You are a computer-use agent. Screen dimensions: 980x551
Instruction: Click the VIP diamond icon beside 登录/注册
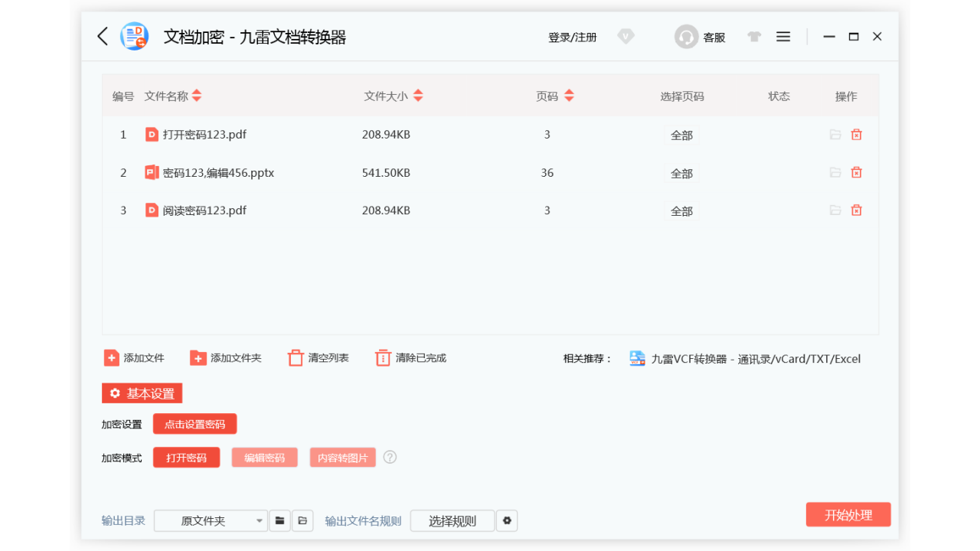point(626,36)
